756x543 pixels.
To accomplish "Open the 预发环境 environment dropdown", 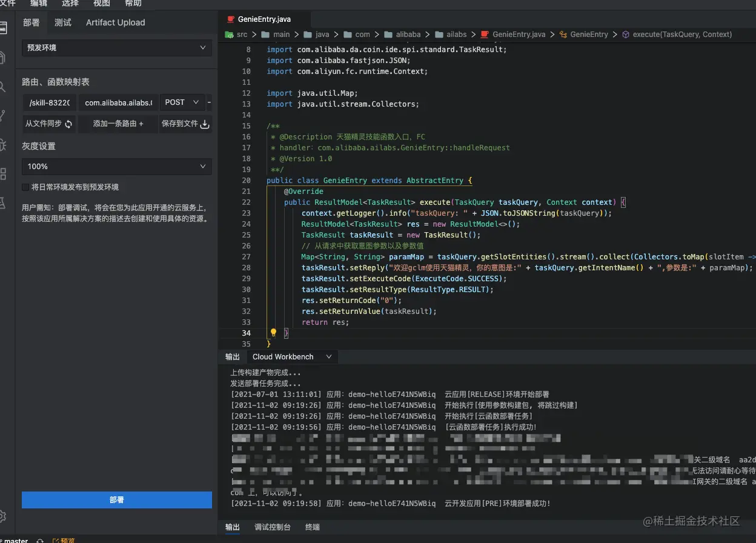I will (117, 48).
